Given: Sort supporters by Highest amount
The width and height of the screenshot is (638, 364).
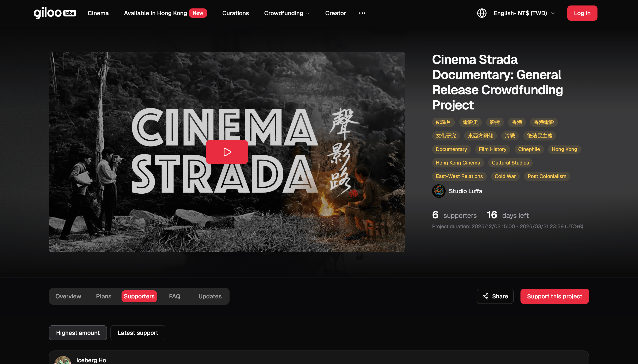Looking at the screenshot, I should pyautogui.click(x=78, y=333).
